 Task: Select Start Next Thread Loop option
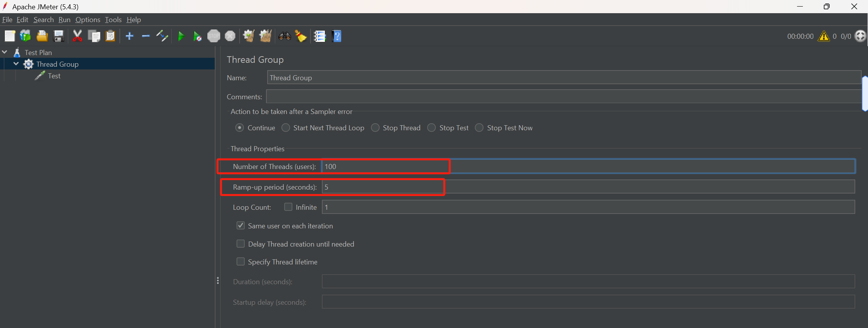point(285,128)
